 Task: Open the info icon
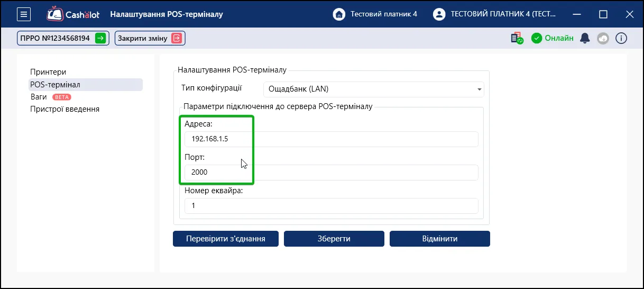pos(621,38)
